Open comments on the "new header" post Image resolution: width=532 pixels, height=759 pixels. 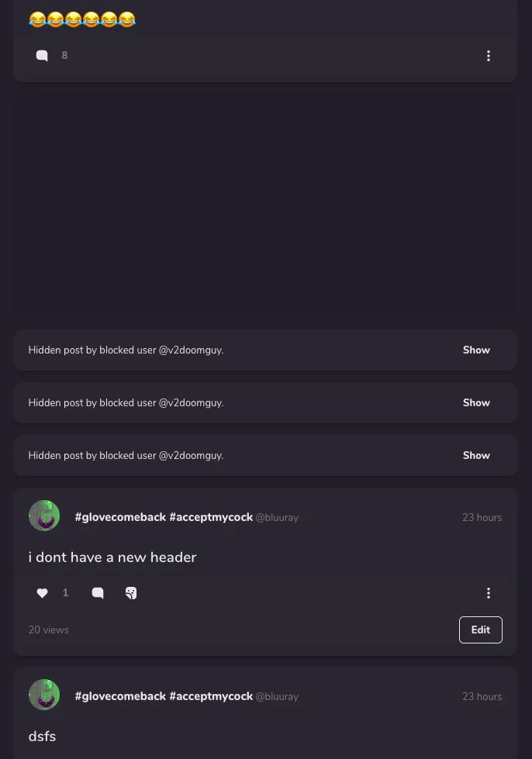(x=98, y=593)
